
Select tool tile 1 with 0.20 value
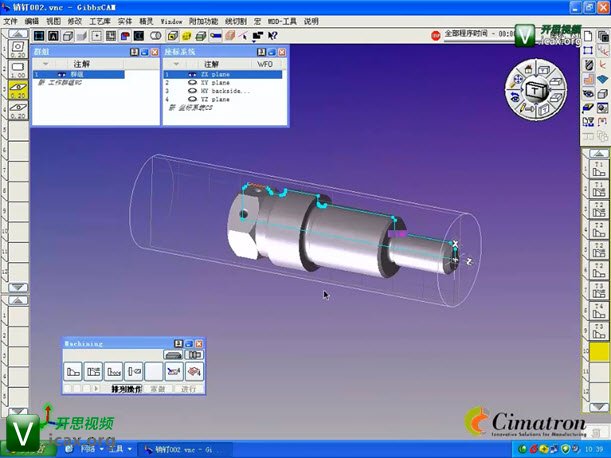18,49
